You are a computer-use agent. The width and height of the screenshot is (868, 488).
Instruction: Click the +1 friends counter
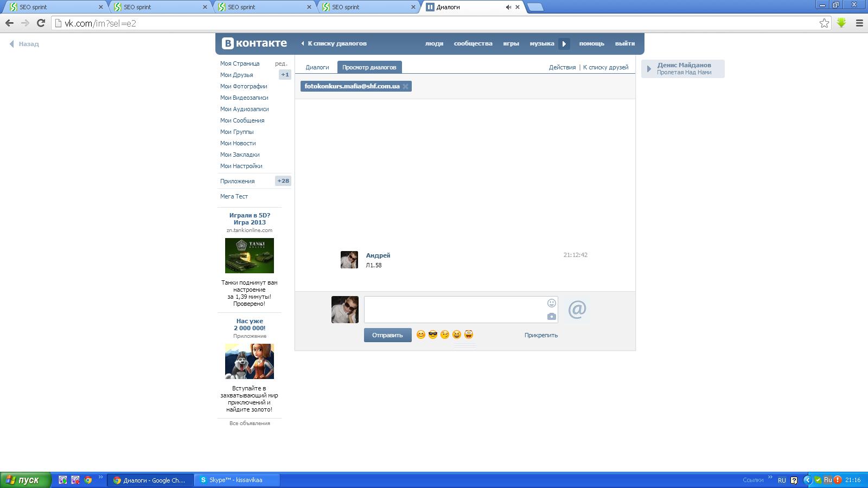pos(285,75)
